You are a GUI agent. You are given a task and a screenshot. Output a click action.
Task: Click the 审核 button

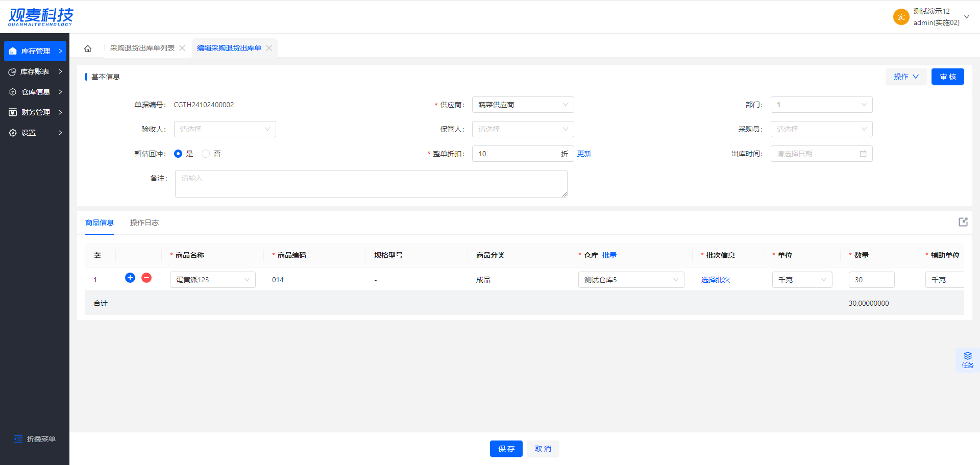947,77
